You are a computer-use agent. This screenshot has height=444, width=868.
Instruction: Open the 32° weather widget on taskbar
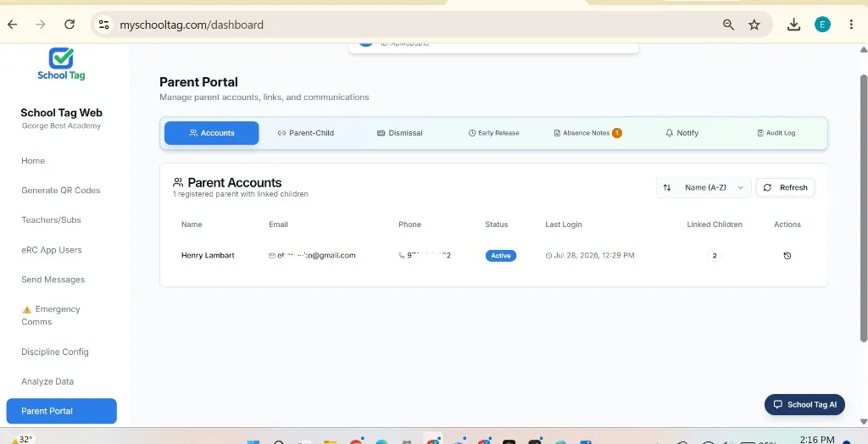[22, 440]
